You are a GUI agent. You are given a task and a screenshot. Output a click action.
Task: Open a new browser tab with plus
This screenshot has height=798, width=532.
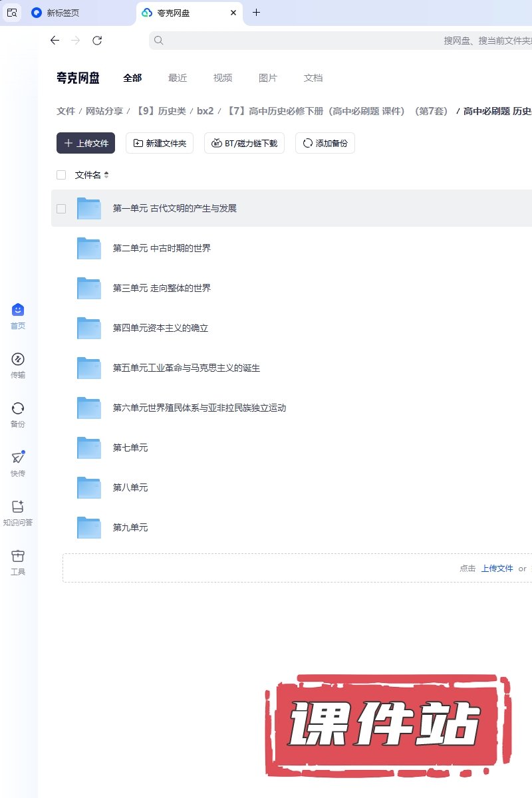pos(256,13)
